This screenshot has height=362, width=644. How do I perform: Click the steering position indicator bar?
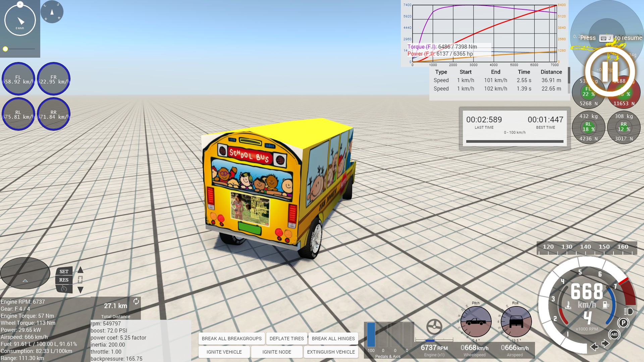(x=434, y=340)
